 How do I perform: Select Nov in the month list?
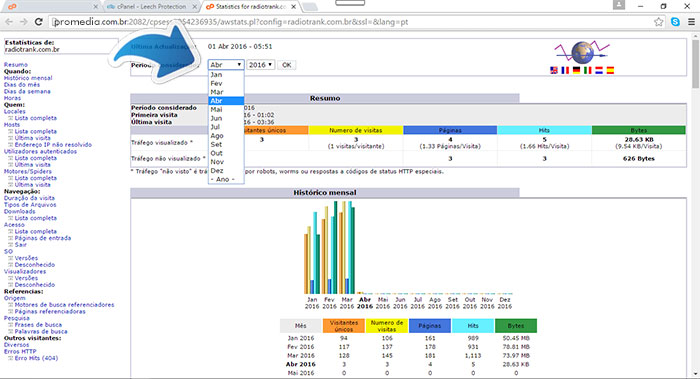[x=226, y=162]
